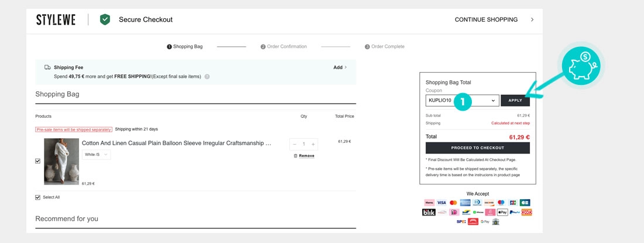Click the PayPal payment logo
The width and height of the screenshot is (644, 243).
coord(515,212)
